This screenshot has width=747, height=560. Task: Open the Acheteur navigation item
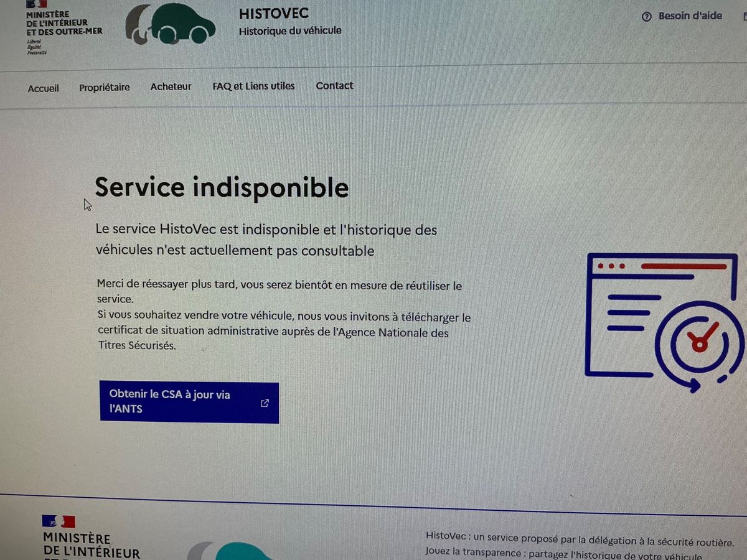(x=171, y=87)
